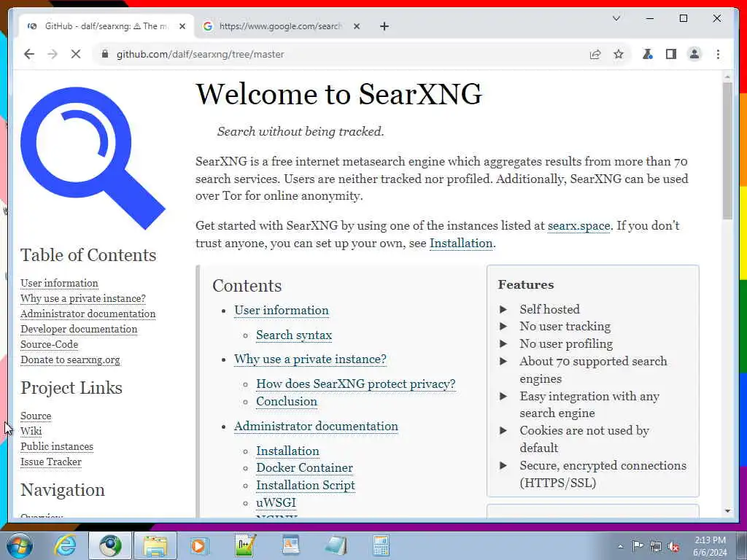Show hidden system tray icons

tap(620, 546)
